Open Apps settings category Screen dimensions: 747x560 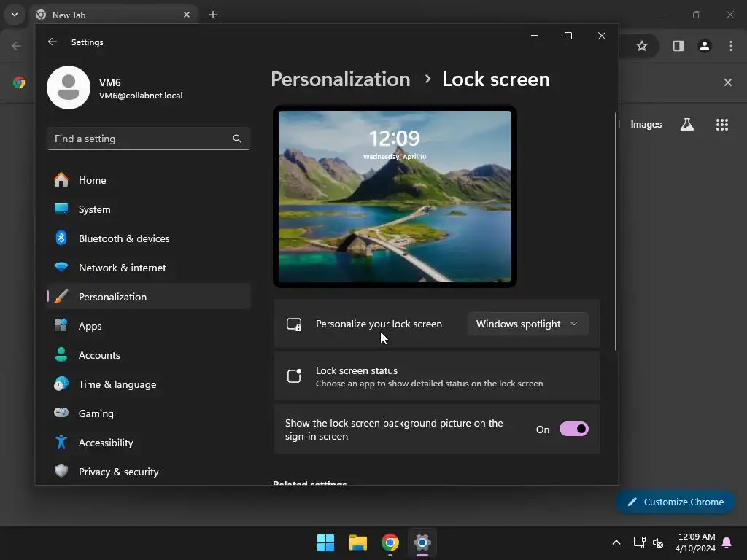coord(149,326)
